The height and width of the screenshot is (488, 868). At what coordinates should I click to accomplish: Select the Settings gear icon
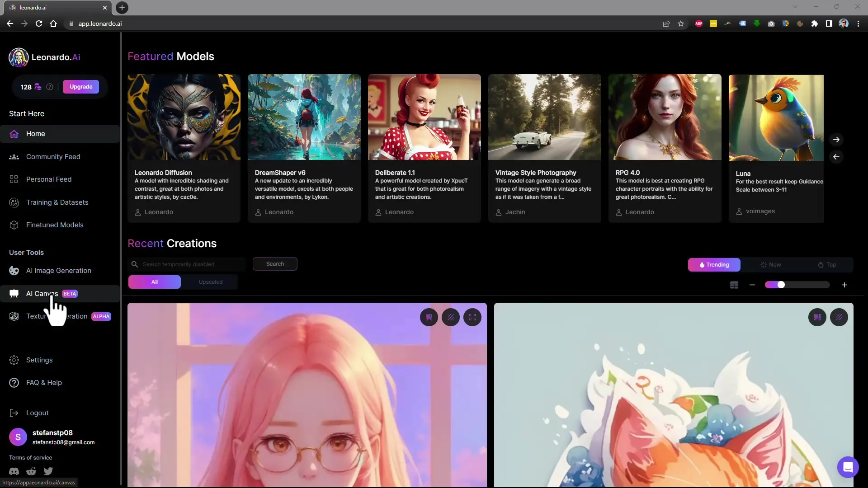pyautogui.click(x=14, y=360)
